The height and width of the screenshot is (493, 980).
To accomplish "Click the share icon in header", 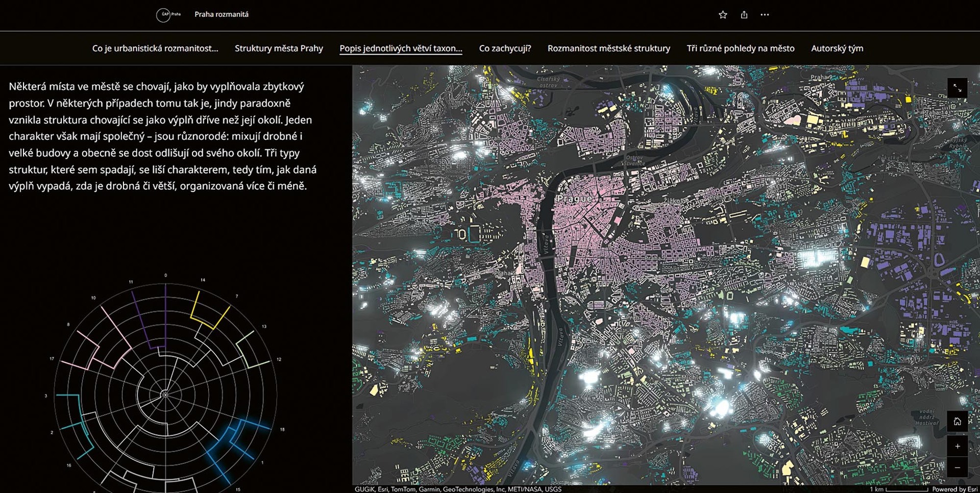I will pos(744,15).
